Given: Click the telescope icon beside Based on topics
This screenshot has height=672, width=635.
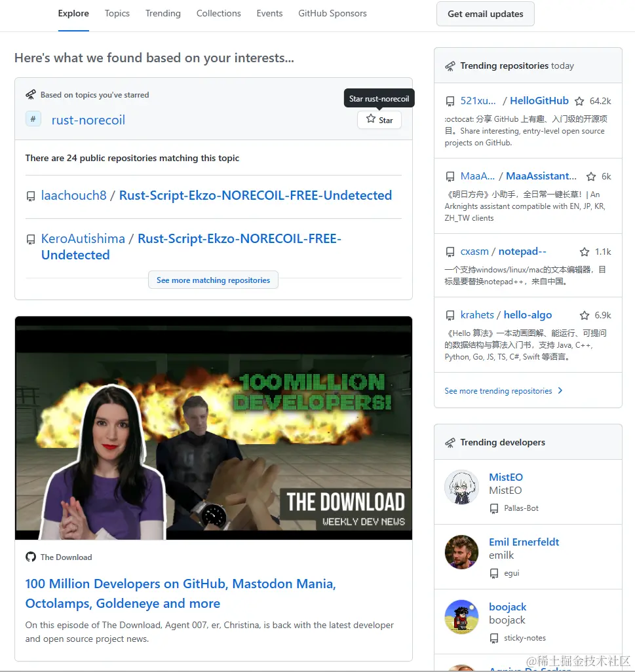Looking at the screenshot, I should 30,95.
